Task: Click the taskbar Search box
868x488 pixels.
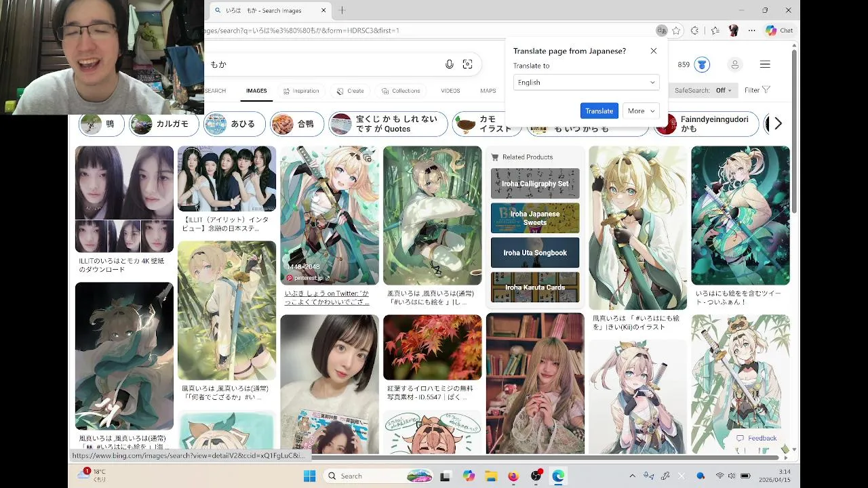Action: [x=378, y=476]
